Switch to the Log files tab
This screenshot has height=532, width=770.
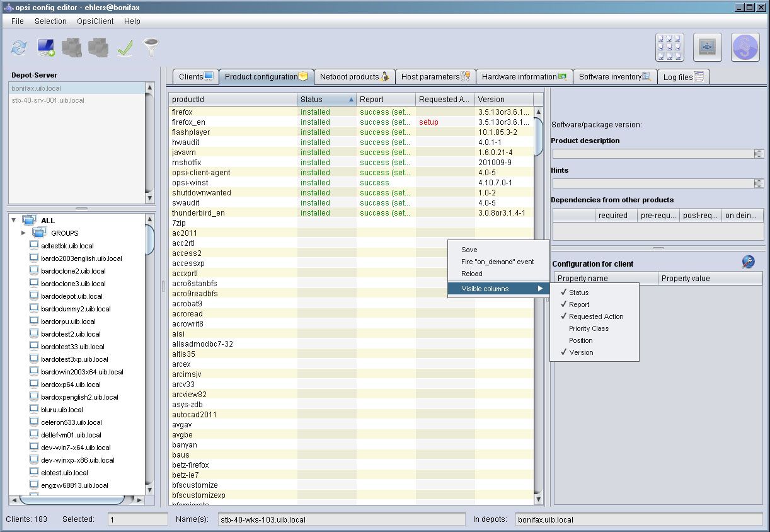[684, 77]
